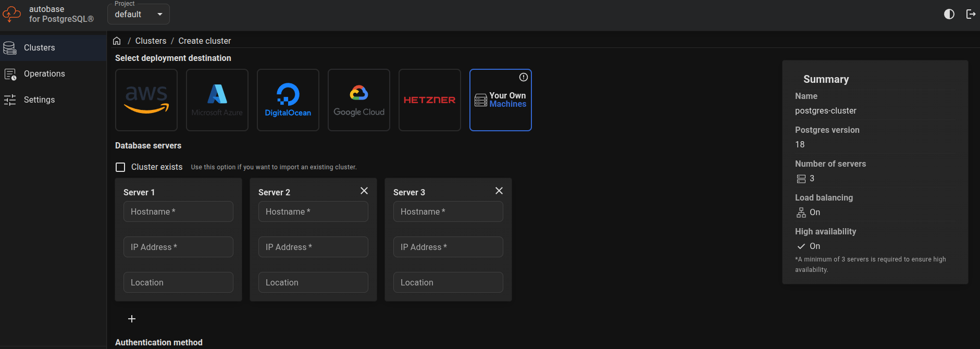The width and height of the screenshot is (980, 349).
Task: Toggle the dark/light theme icon
Action: pos(949,14)
